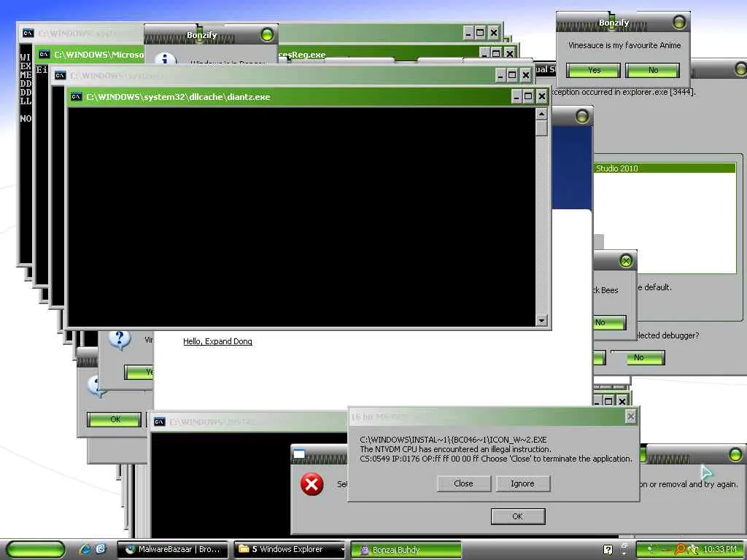Screen dimensions: 747x560
Task: Click the green X orb on the Bees dialog
Action: click(x=625, y=260)
